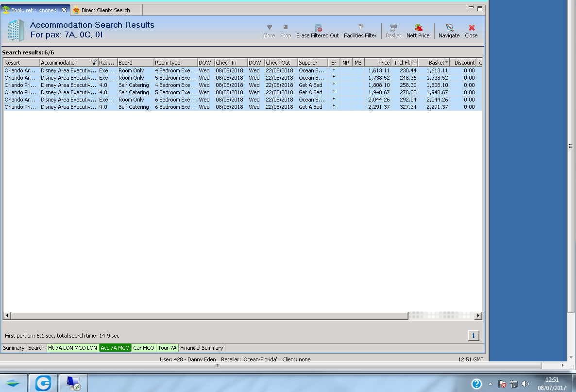
Task: Click the Navigate toolbar icon
Action: (x=449, y=31)
